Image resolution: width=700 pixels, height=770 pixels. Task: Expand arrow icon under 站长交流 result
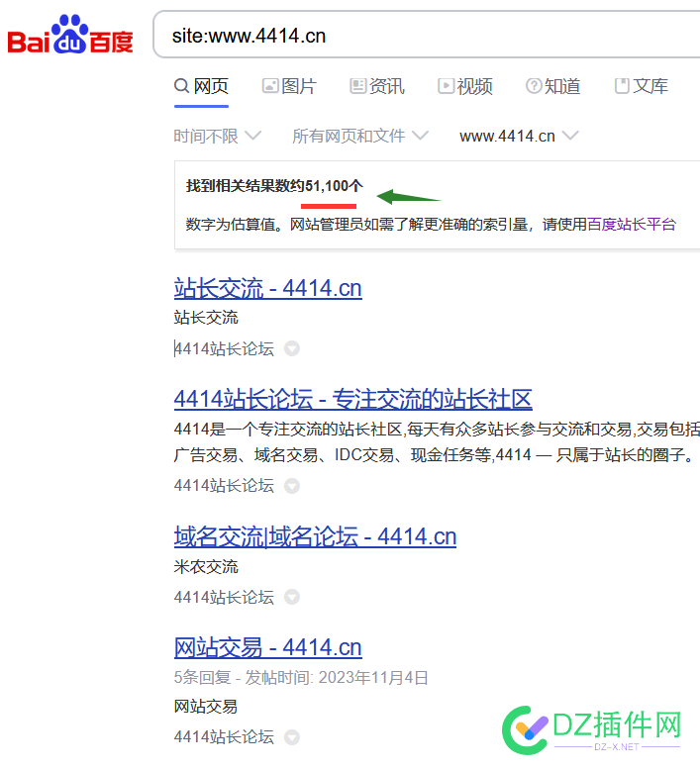[292, 348]
